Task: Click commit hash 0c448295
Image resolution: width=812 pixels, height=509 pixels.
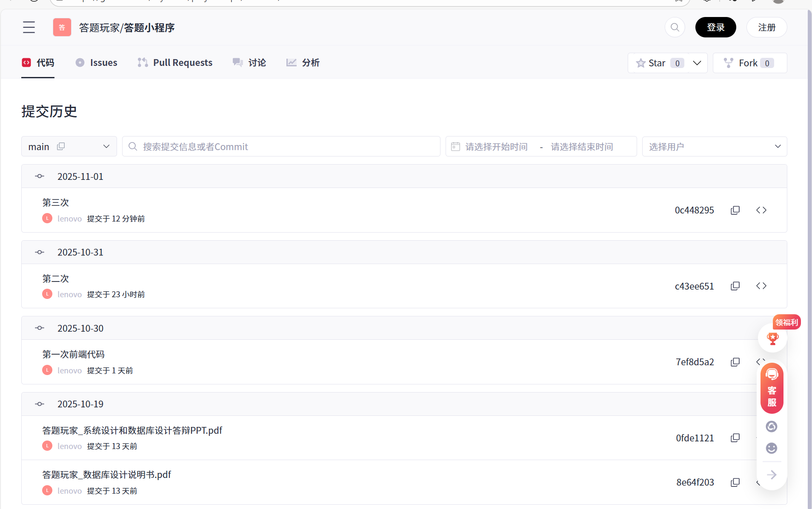Action: [x=694, y=210]
